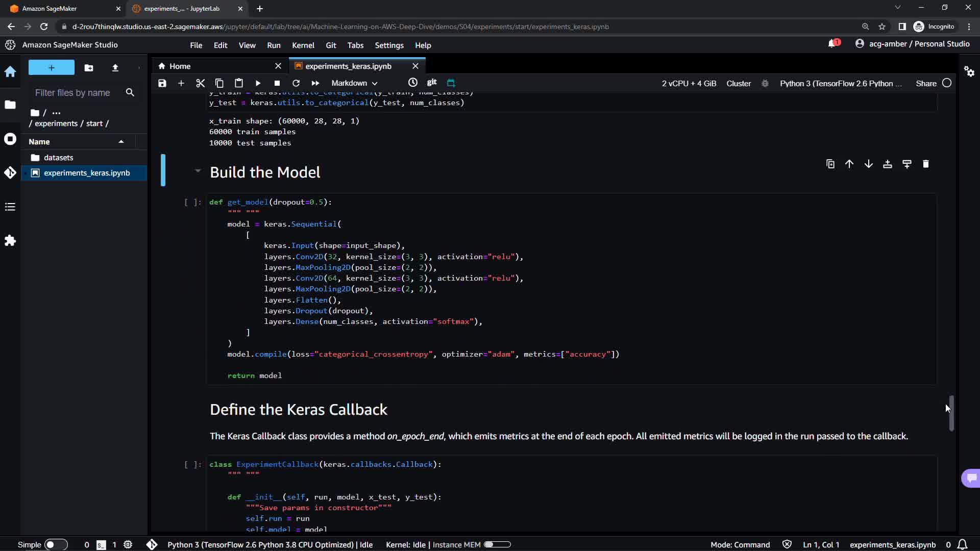
Task: Interrupt the kernel using the stop icon
Action: click(x=277, y=83)
